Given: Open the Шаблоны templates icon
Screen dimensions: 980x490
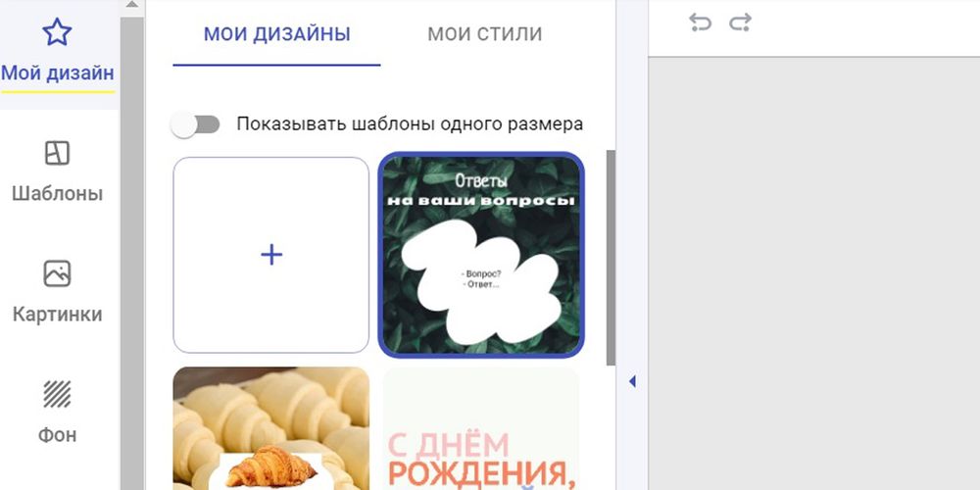Looking at the screenshot, I should [x=57, y=153].
